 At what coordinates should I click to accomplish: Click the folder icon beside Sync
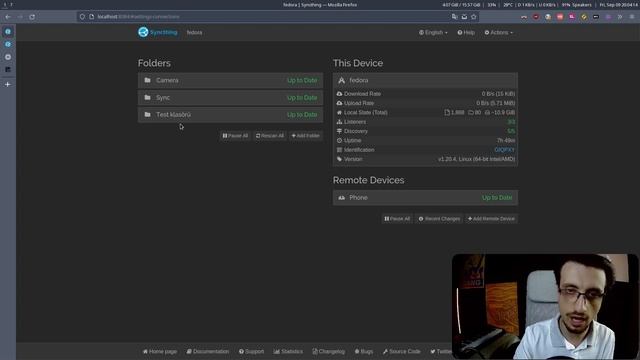pyautogui.click(x=147, y=98)
